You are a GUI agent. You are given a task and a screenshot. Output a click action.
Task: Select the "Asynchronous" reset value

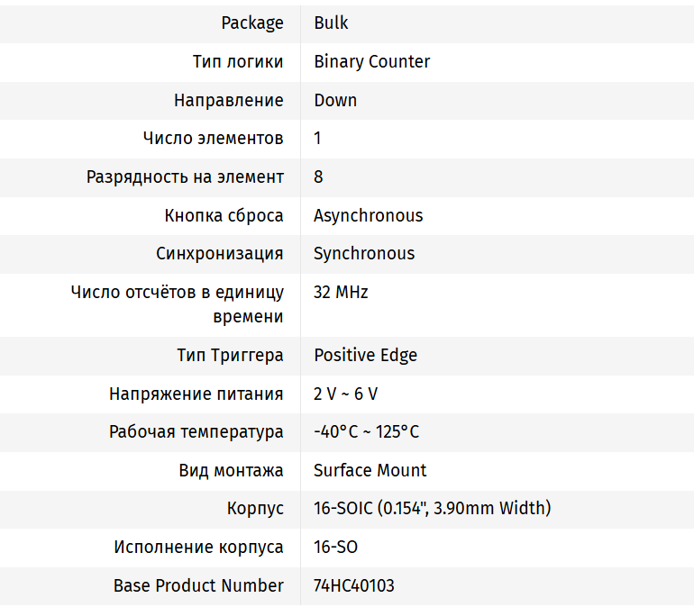[368, 215]
